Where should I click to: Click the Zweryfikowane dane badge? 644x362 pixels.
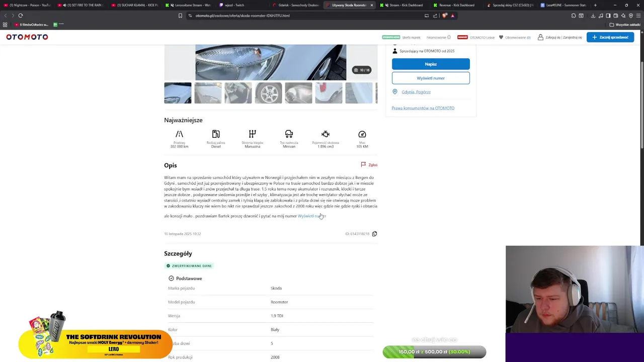click(189, 265)
